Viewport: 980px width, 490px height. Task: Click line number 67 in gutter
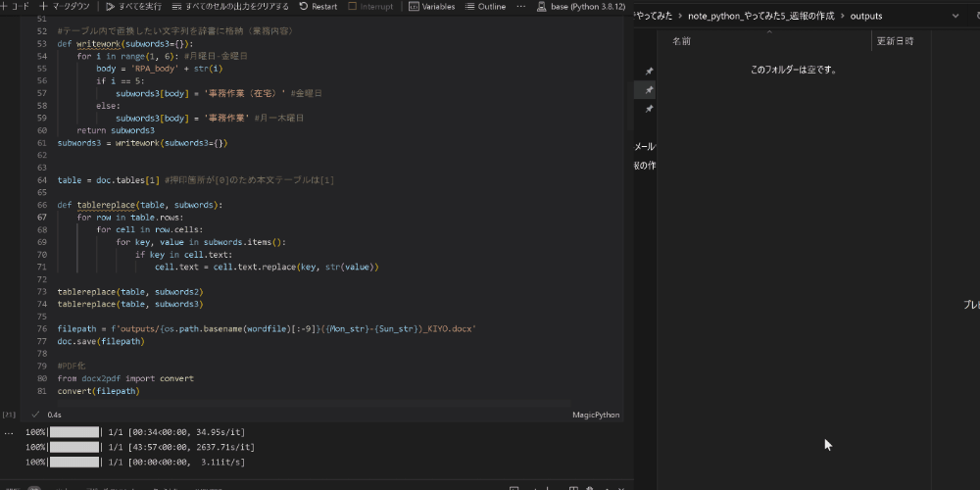click(42, 218)
